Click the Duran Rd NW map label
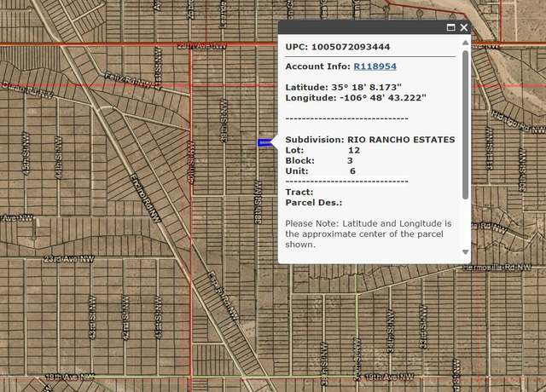 click(x=28, y=90)
